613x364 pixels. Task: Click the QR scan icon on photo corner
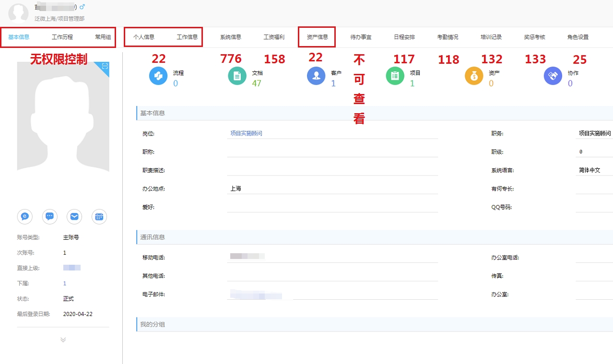click(105, 67)
